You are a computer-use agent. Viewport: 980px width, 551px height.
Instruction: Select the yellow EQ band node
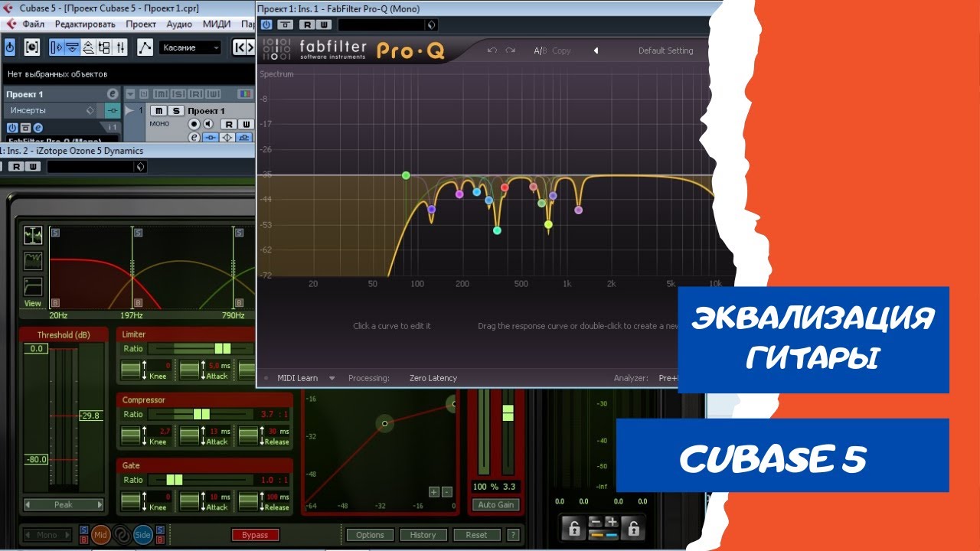point(548,224)
